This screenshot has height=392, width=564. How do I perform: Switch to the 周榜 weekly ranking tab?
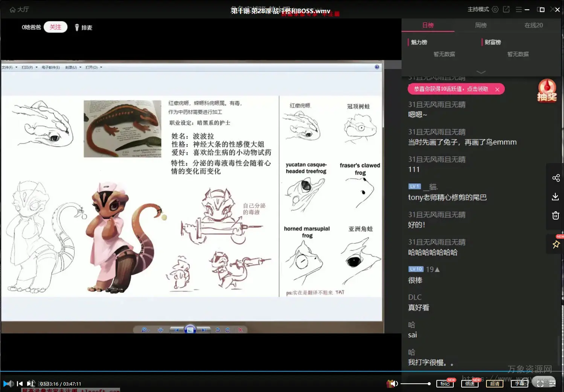[481, 25]
